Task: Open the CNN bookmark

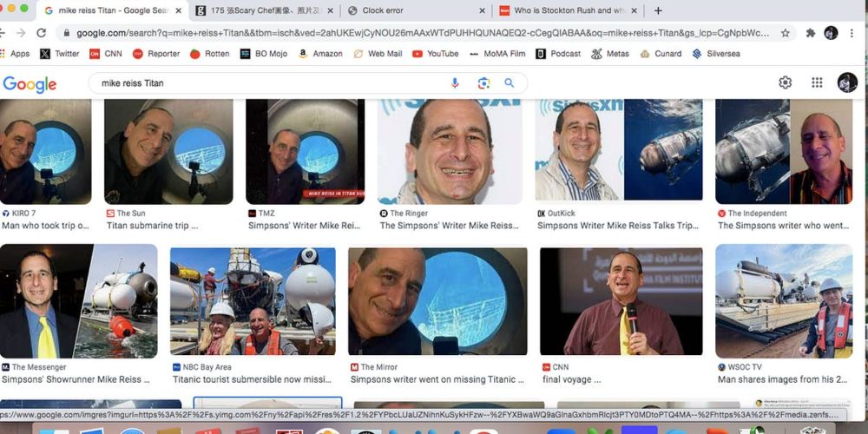Action: coord(106,54)
